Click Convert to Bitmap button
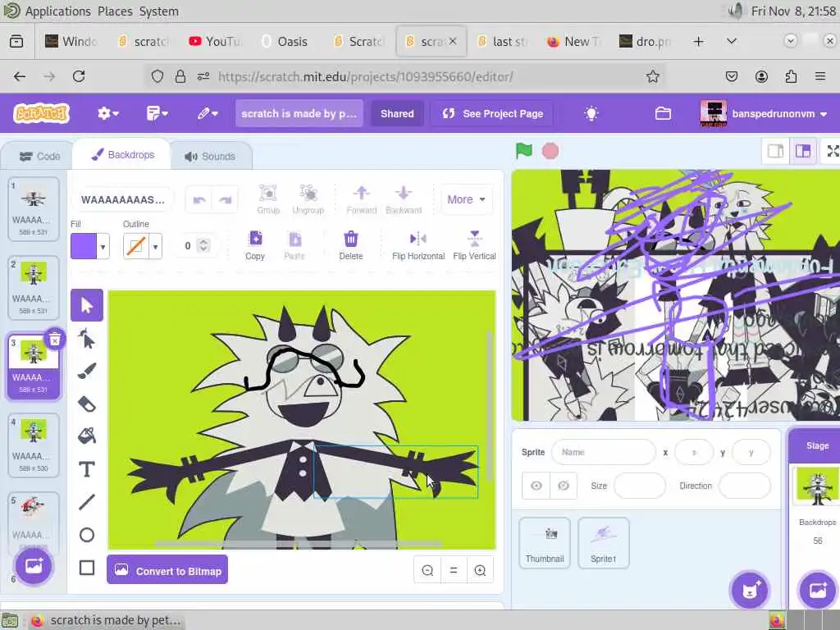Image resolution: width=840 pixels, height=630 pixels. [167, 571]
